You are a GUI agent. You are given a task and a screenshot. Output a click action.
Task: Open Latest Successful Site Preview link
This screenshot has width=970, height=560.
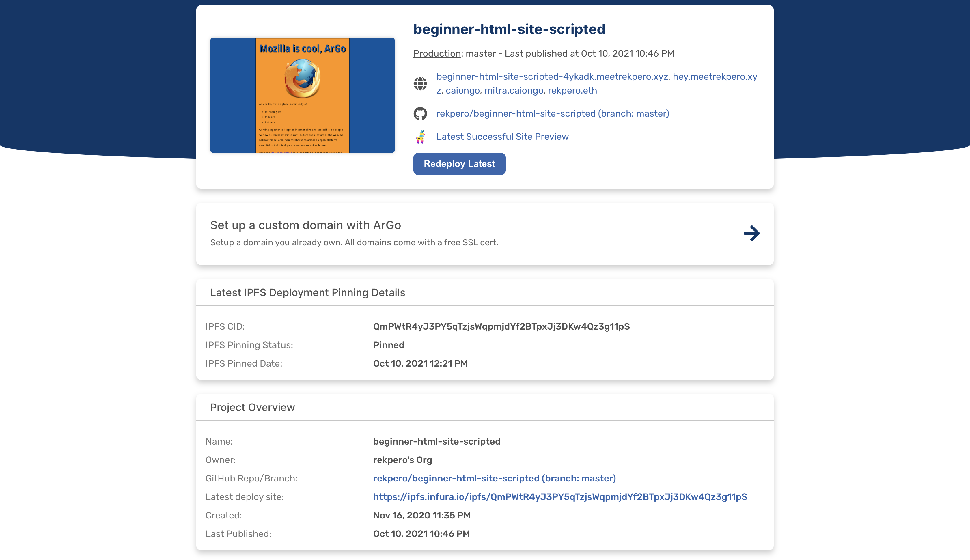pyautogui.click(x=502, y=137)
